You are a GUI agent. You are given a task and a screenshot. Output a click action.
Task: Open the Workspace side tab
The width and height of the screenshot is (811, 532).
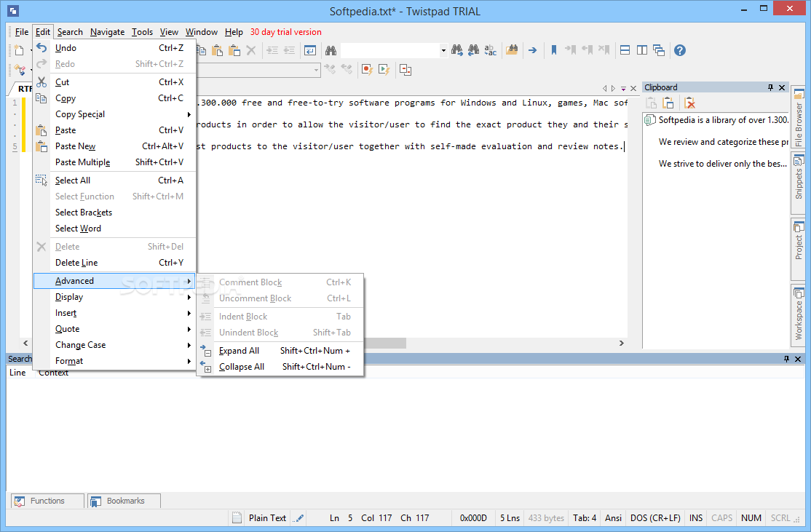pos(799,314)
